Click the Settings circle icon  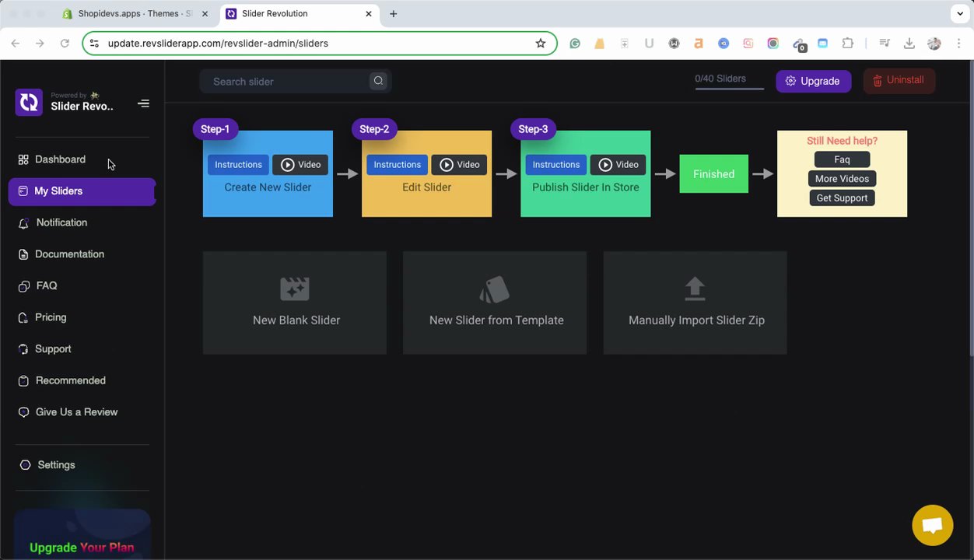point(25,465)
